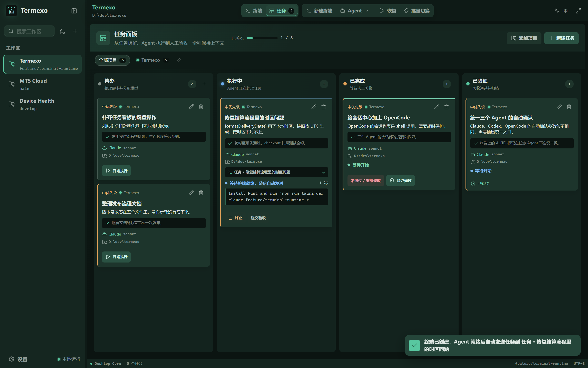The height and width of the screenshot is (368, 588).
Task: Edit the 修复结算流程里的时区问题 card
Action: [314, 107]
